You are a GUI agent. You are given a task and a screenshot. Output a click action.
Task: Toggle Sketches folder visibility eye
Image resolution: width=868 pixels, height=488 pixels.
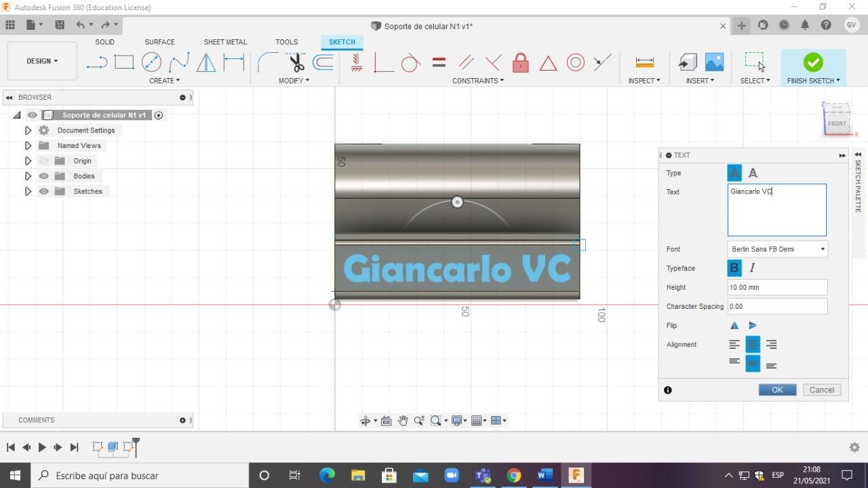tap(44, 191)
